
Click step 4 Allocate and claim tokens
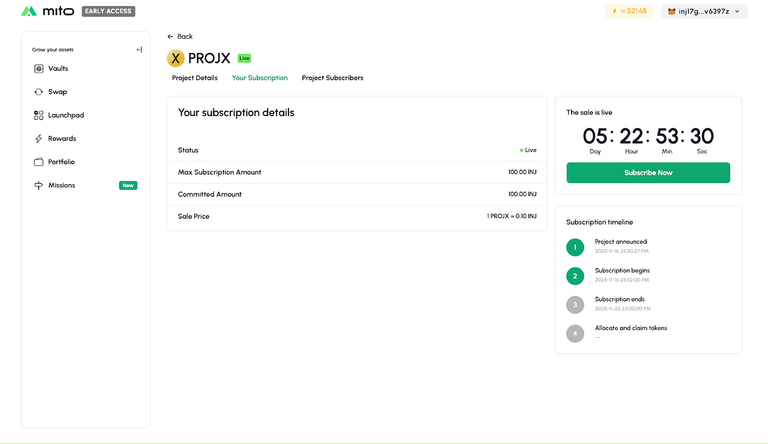click(x=575, y=333)
